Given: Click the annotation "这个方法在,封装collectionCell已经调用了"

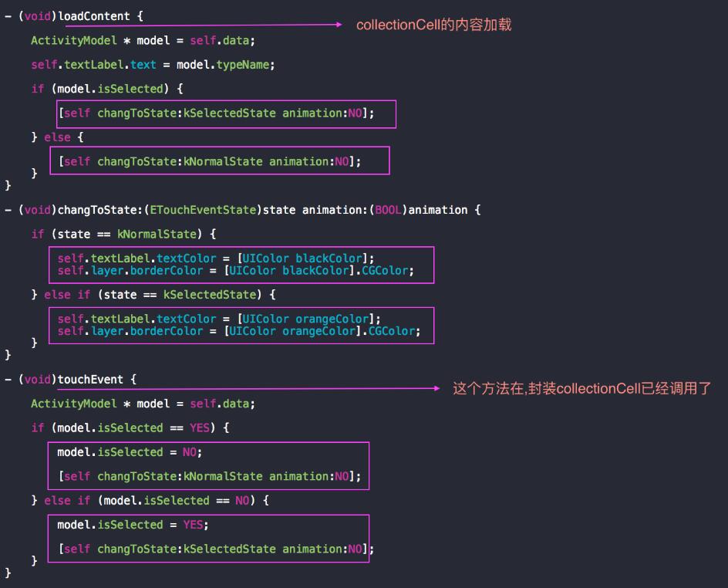Looking at the screenshot, I should click(x=581, y=388).
